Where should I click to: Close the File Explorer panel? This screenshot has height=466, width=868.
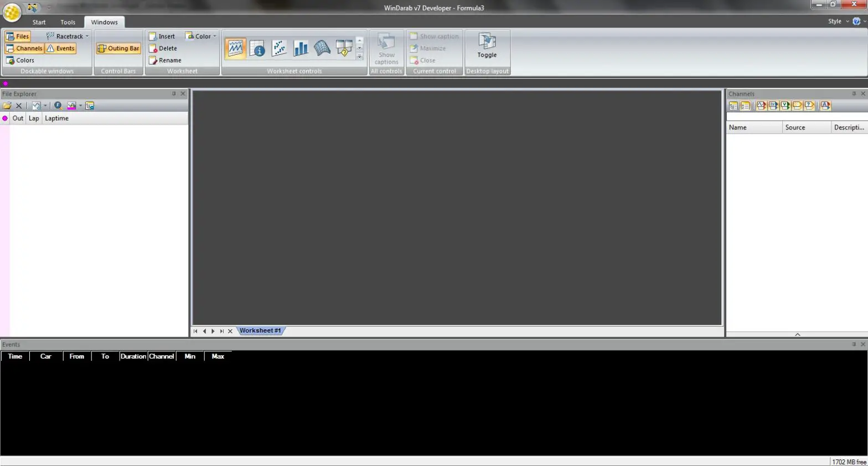click(x=183, y=94)
